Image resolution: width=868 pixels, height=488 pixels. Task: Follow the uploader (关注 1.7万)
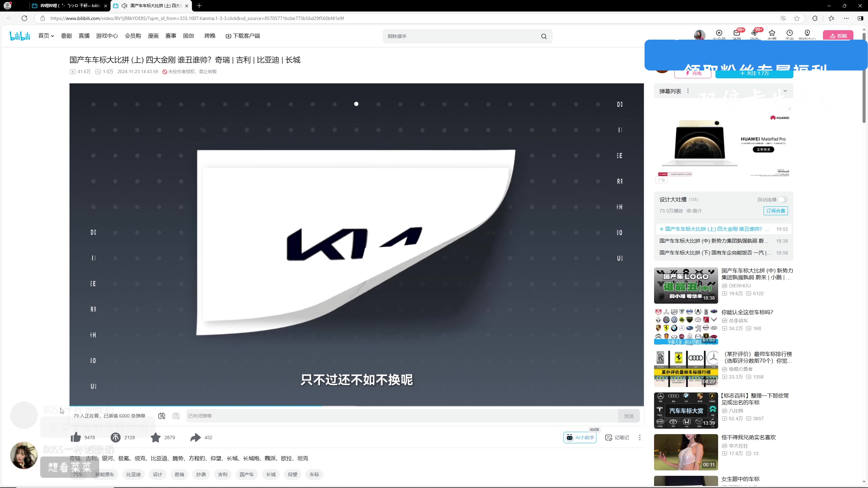click(x=754, y=73)
